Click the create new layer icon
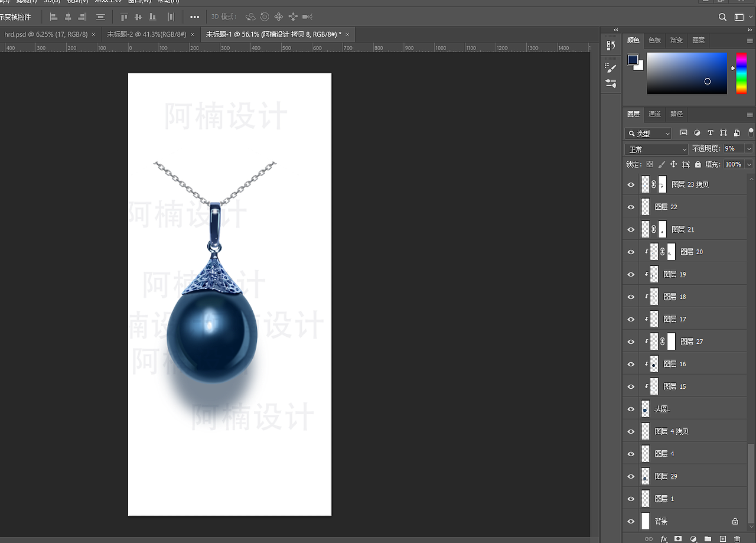This screenshot has height=543, width=756. (x=722, y=539)
